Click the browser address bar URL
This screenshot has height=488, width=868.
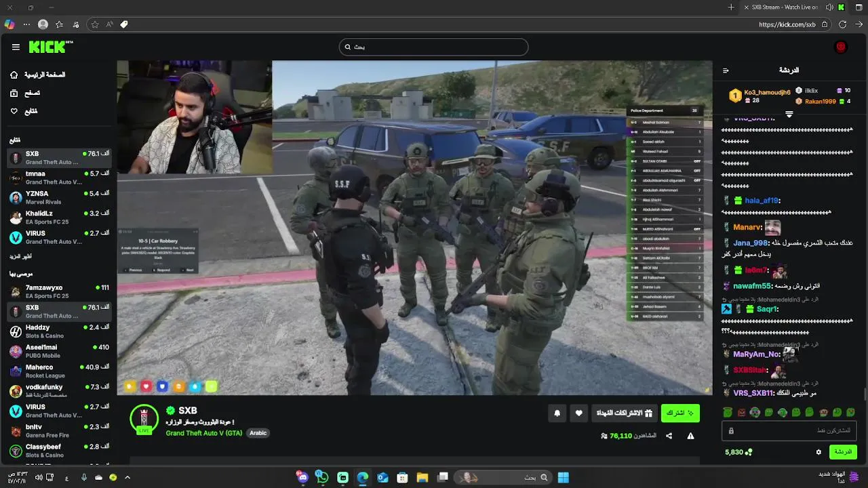[787, 24]
